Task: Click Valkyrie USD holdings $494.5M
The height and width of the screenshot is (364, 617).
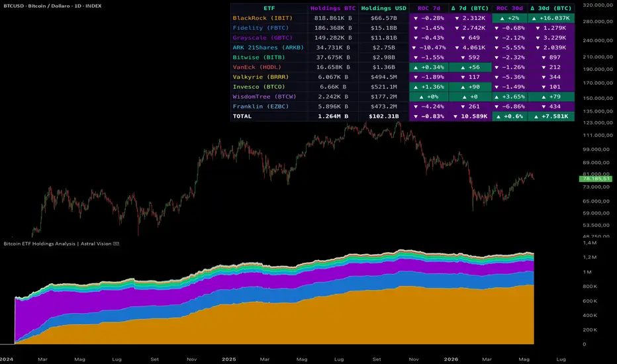Action: pos(384,77)
